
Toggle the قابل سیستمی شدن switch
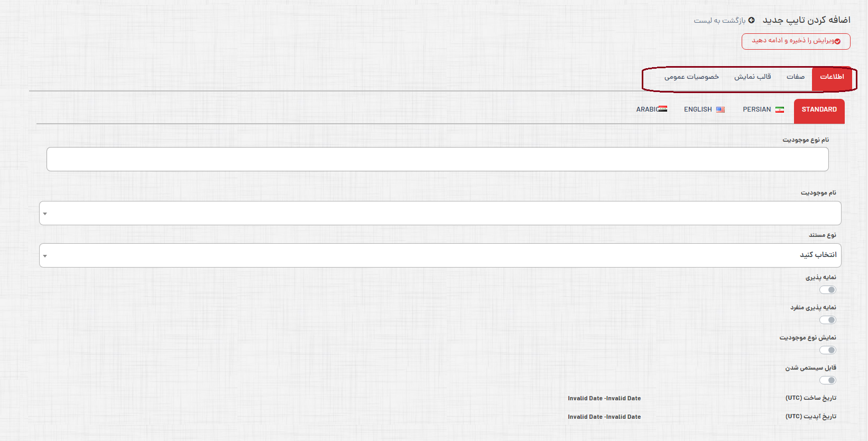[828, 380]
